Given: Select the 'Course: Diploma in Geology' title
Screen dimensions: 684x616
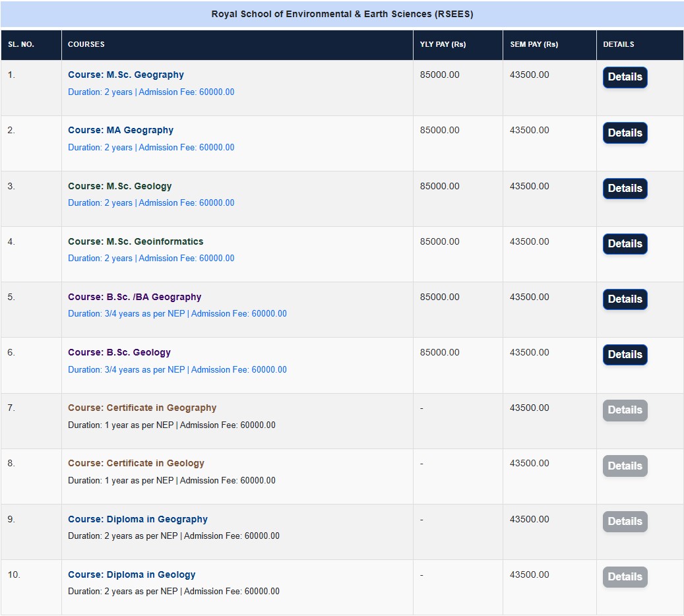Looking at the screenshot, I should coord(131,574).
